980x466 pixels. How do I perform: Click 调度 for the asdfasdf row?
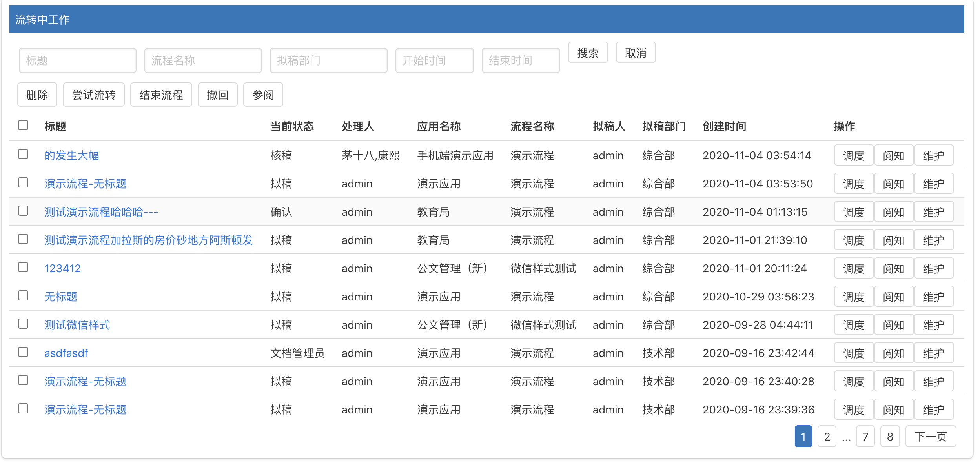pyautogui.click(x=854, y=353)
